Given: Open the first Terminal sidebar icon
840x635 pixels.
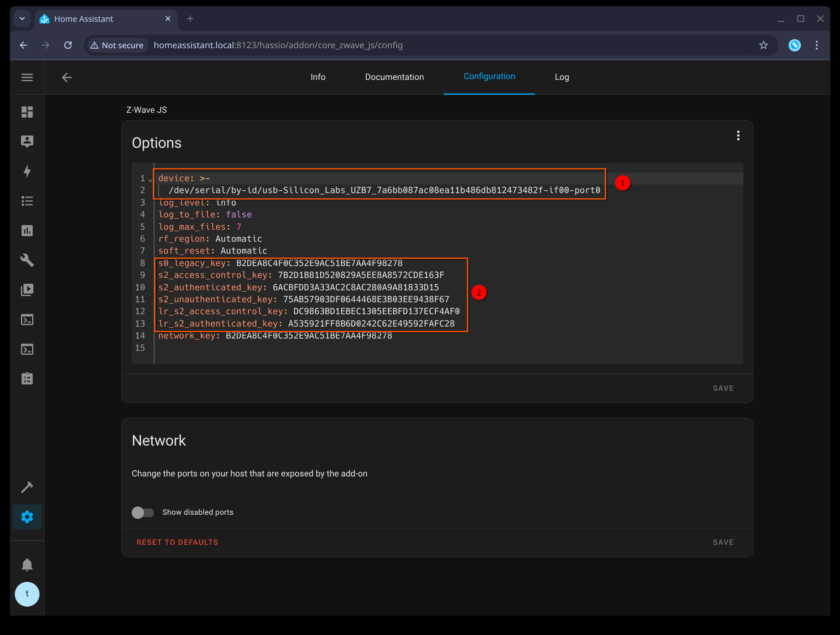Looking at the screenshot, I should 27,320.
